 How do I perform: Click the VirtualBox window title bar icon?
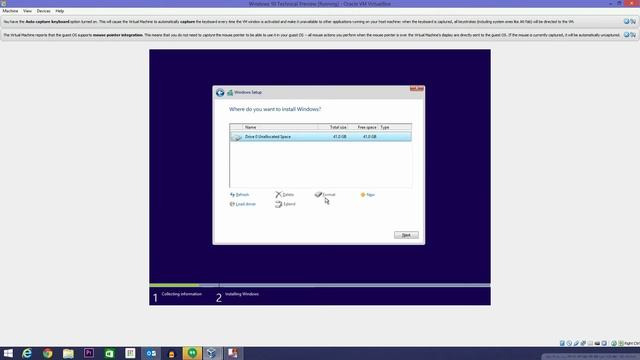(4, 3)
